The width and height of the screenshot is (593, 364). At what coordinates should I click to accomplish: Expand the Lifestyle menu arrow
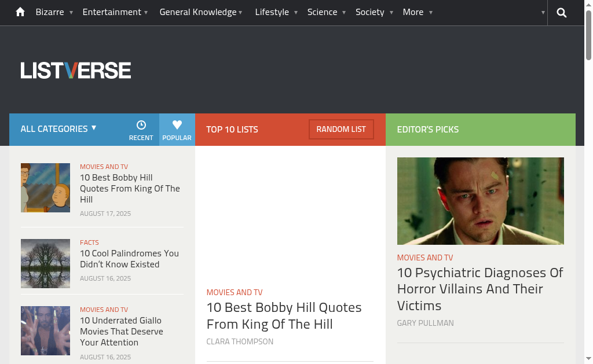[296, 13]
